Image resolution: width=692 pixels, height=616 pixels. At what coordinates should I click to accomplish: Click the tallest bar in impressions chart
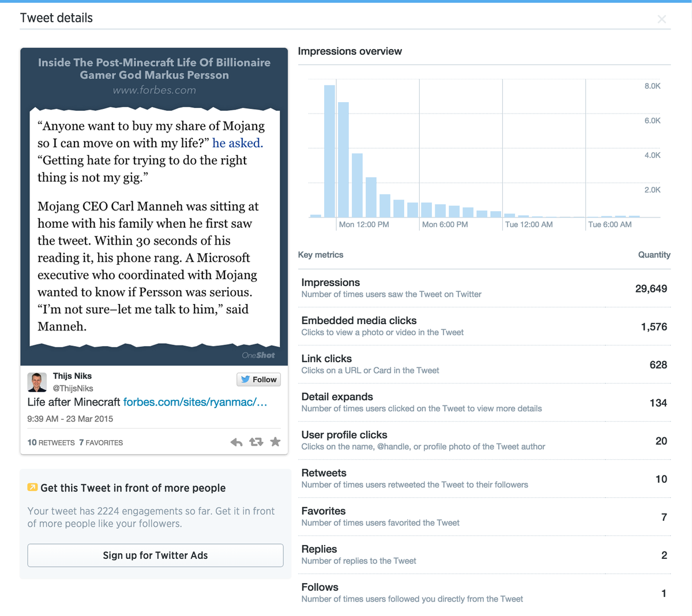pyautogui.click(x=330, y=151)
